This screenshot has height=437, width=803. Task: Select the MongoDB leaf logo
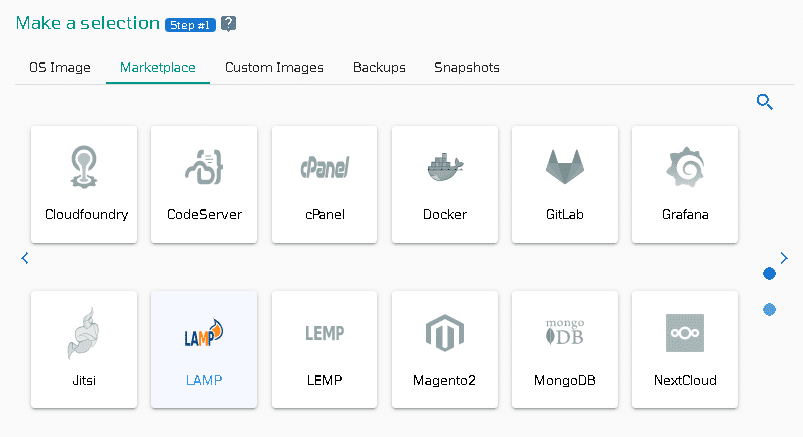tap(565, 332)
